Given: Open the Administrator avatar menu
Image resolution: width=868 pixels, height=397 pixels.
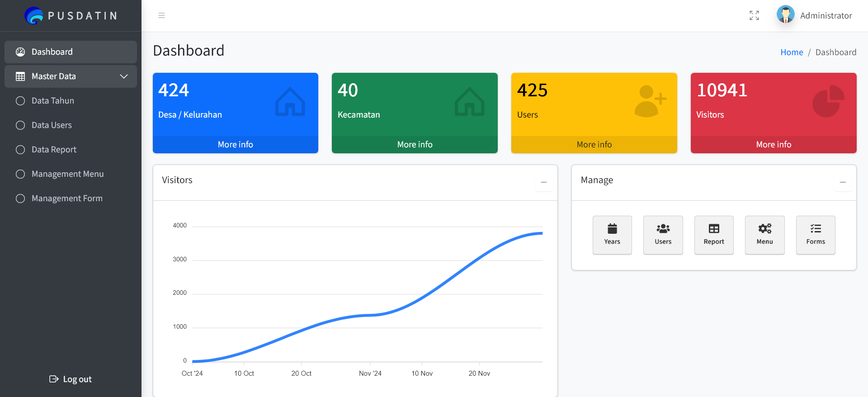Looking at the screenshot, I should (786, 15).
